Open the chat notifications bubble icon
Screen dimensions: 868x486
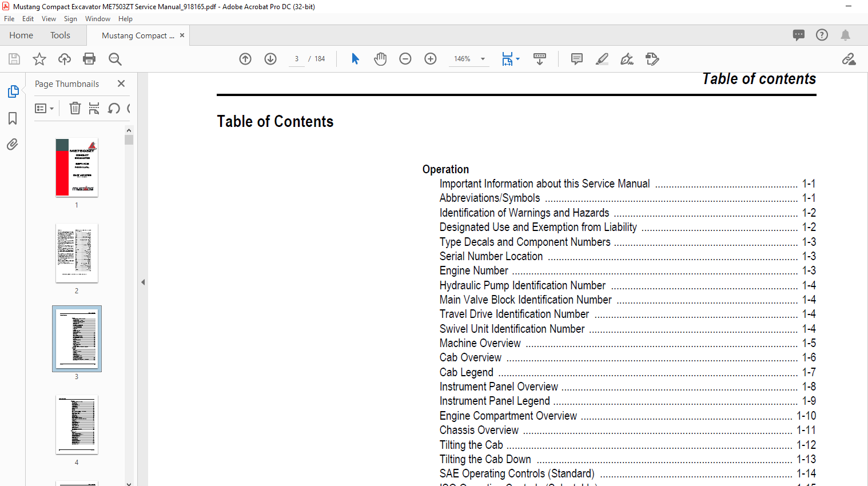799,35
